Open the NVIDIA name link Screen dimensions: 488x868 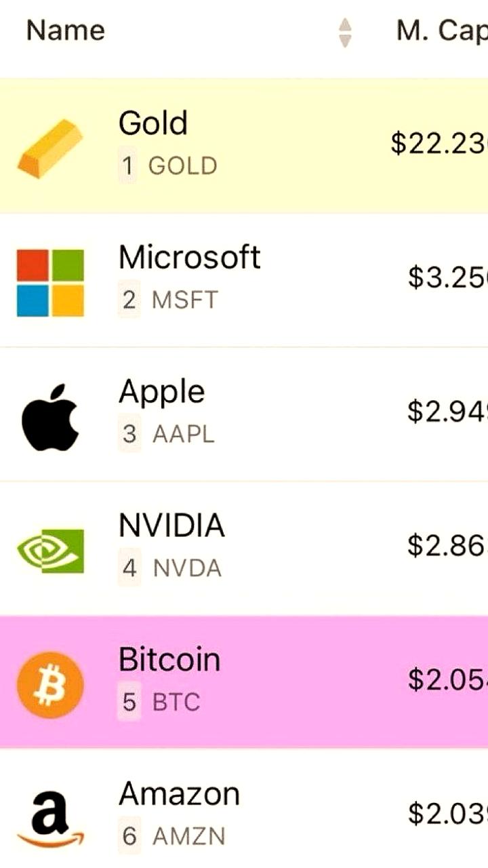coord(171,525)
